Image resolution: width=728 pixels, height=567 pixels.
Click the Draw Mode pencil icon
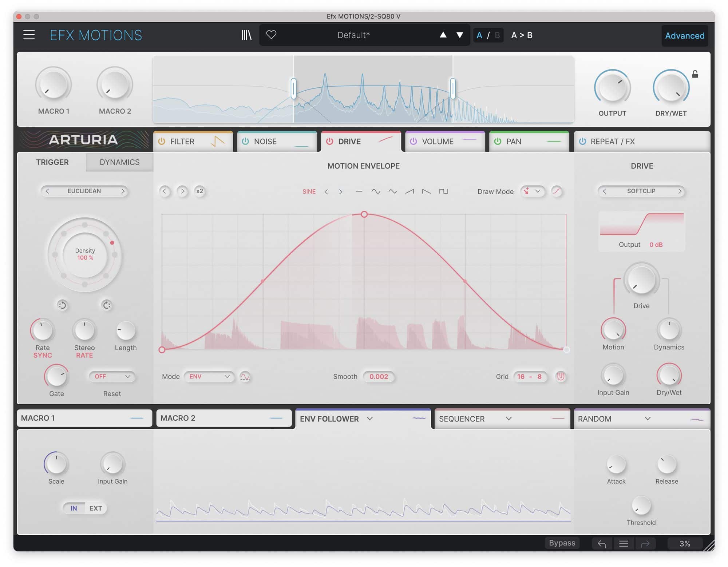point(527,191)
